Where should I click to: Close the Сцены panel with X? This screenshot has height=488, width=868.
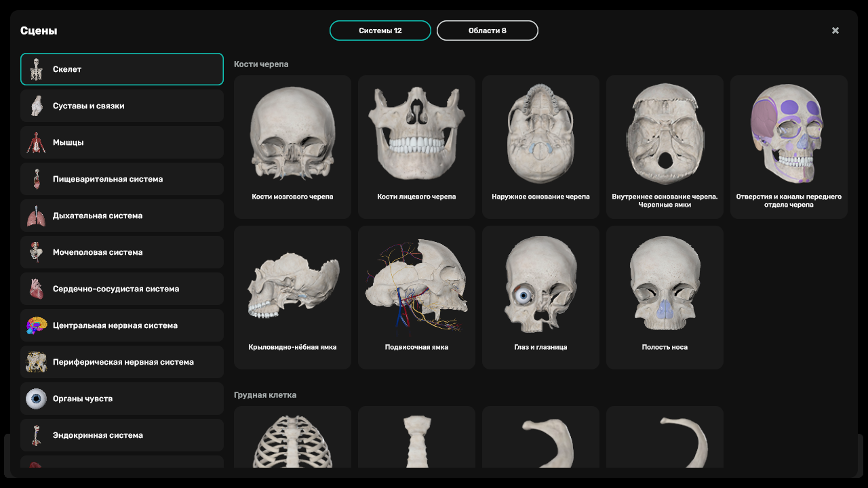tap(835, 30)
